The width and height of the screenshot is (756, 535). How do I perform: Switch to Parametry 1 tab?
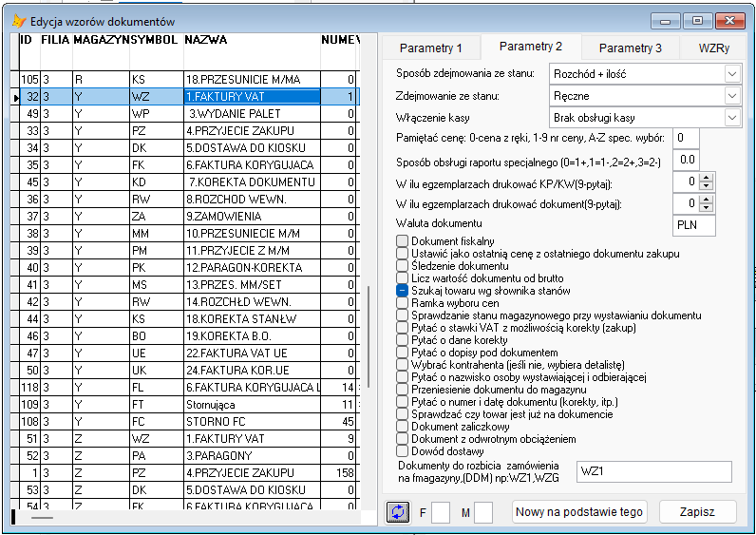click(431, 48)
